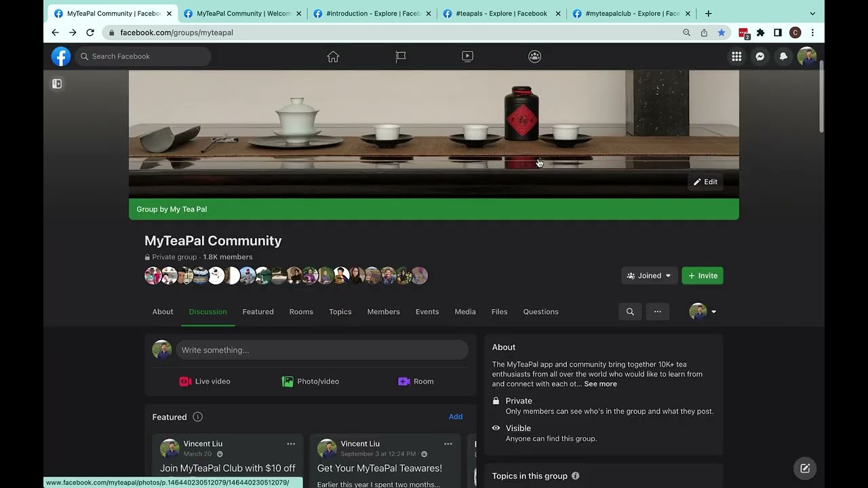This screenshot has width=868, height=488.
Task: Open the Files tab
Action: 500,312
